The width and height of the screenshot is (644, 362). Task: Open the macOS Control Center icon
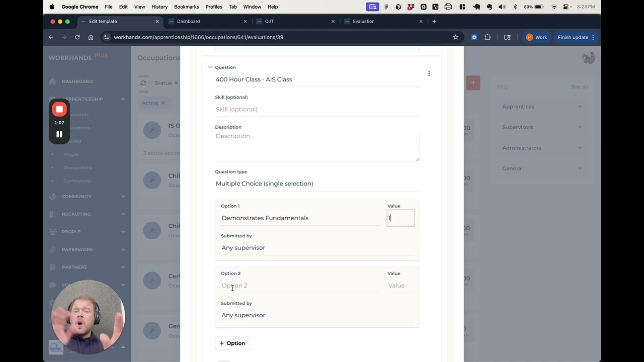(x=566, y=7)
